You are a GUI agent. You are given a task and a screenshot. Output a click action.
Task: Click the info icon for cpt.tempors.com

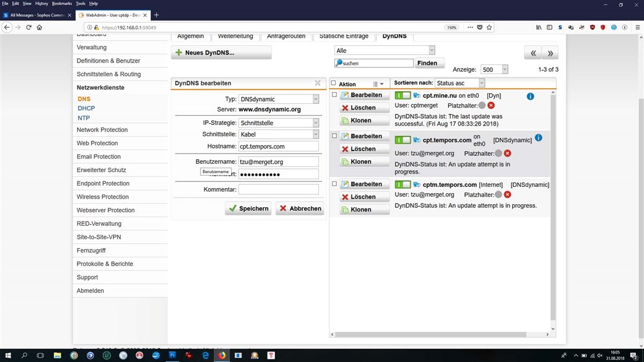pos(538,137)
